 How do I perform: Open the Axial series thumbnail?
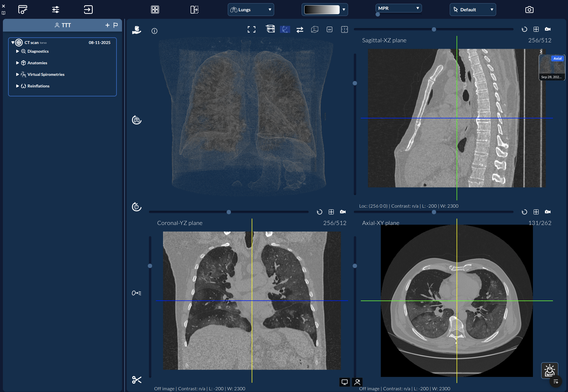(552, 67)
